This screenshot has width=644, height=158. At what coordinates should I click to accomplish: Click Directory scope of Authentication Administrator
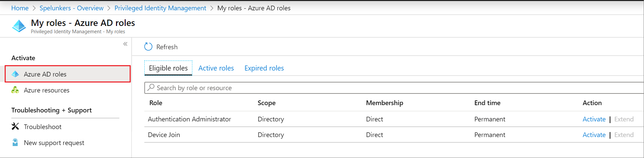point(271,119)
